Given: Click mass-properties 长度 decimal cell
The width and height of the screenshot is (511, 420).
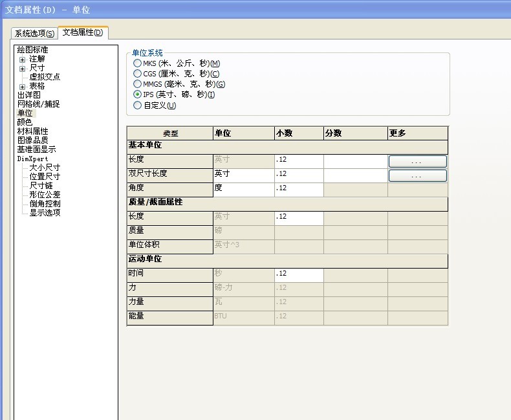Looking at the screenshot, I should (299, 218).
